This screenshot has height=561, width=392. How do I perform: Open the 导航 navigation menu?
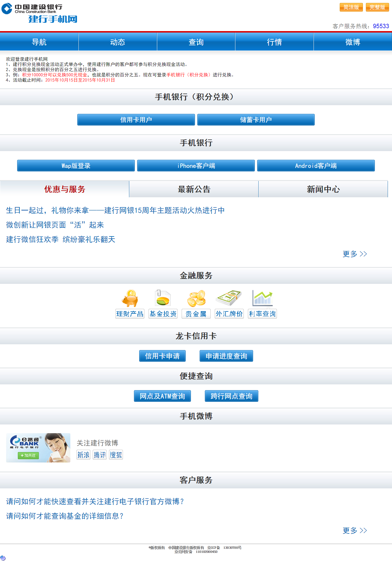coord(39,42)
